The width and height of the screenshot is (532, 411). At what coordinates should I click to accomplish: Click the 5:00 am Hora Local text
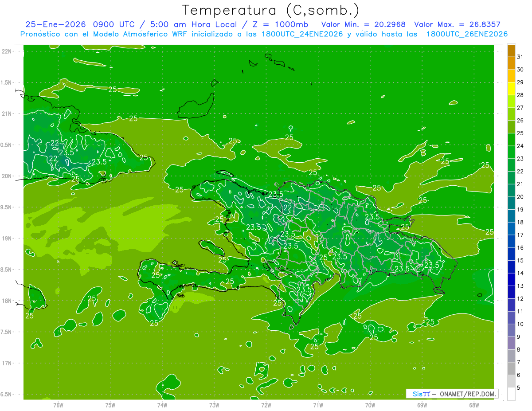tap(193, 24)
